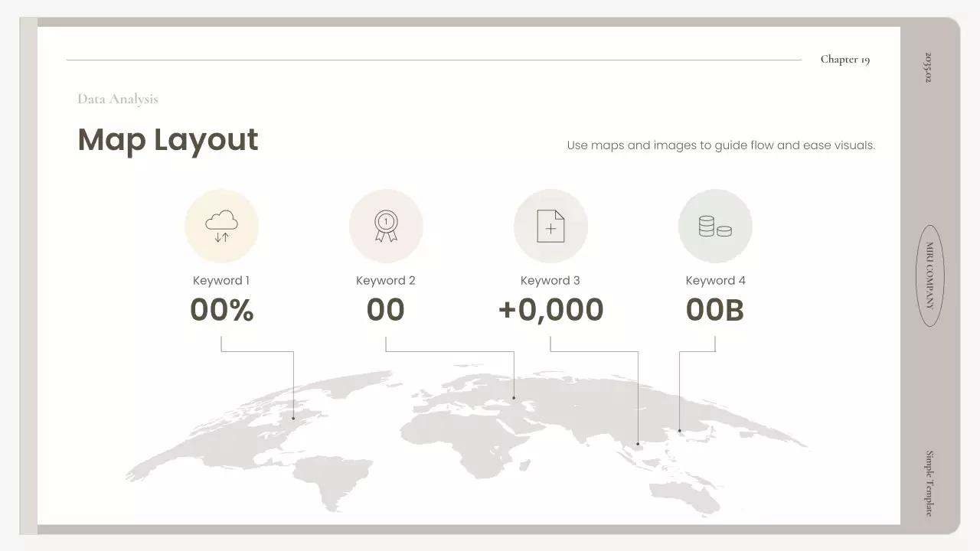980x551 pixels.
Task: Click the document plus icon
Action: pos(550,227)
